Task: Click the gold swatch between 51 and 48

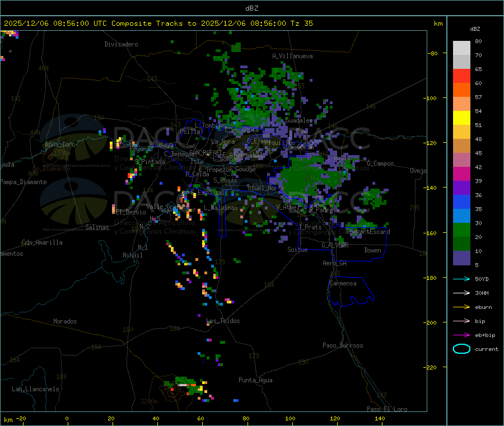Action: pos(461,132)
